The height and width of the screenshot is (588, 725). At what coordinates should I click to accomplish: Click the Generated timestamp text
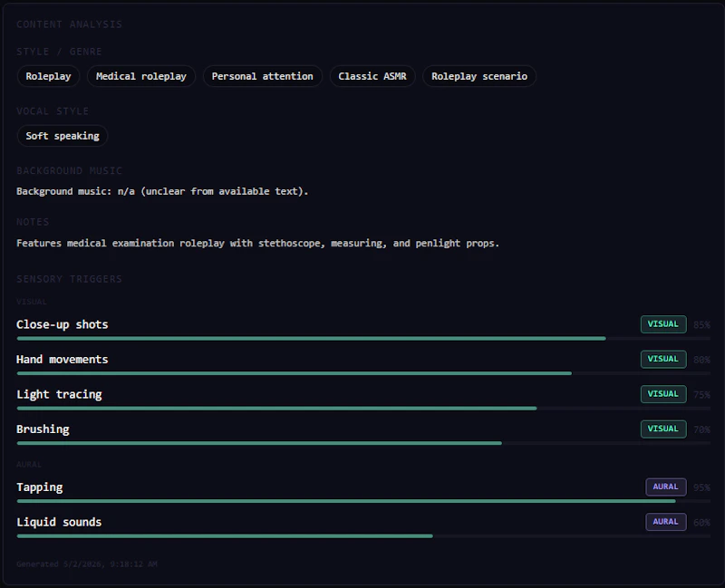click(87, 564)
